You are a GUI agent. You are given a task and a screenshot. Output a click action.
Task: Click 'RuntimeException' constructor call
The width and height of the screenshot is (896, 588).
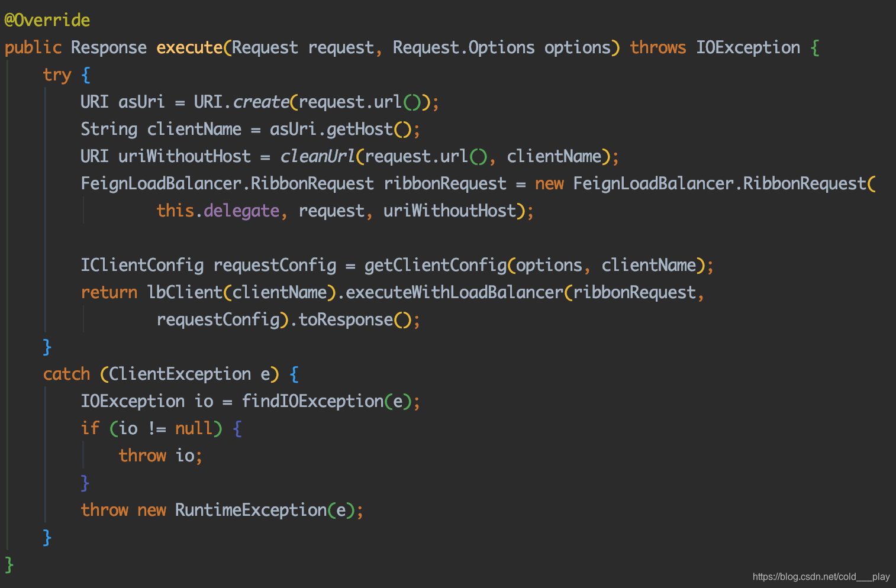[251, 511]
